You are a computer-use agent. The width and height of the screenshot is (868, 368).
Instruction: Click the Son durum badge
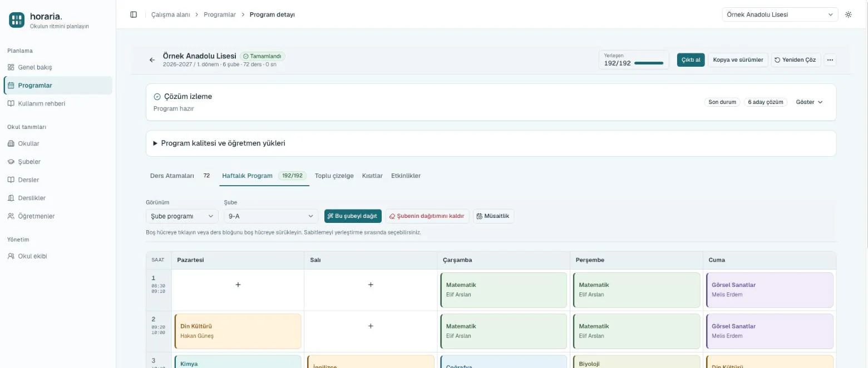(722, 102)
